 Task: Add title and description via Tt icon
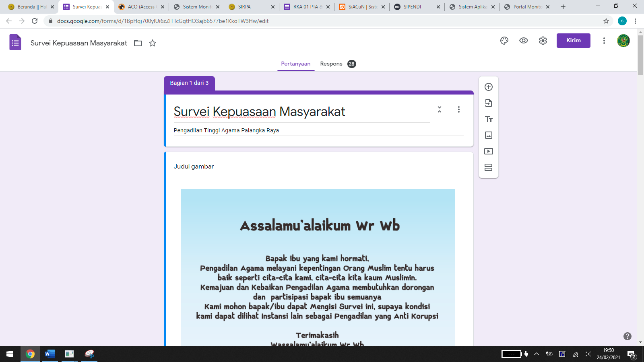(489, 119)
